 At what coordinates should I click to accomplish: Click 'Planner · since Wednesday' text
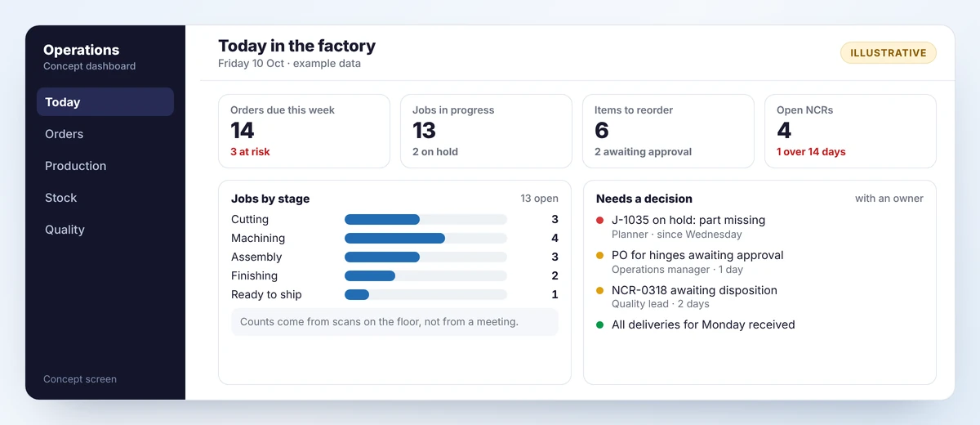pos(677,235)
